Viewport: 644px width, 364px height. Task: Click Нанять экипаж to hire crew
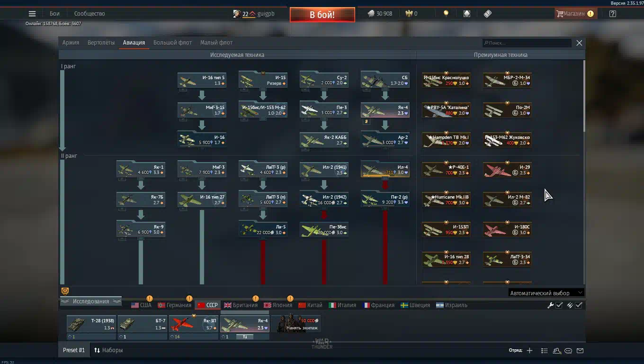(x=296, y=325)
